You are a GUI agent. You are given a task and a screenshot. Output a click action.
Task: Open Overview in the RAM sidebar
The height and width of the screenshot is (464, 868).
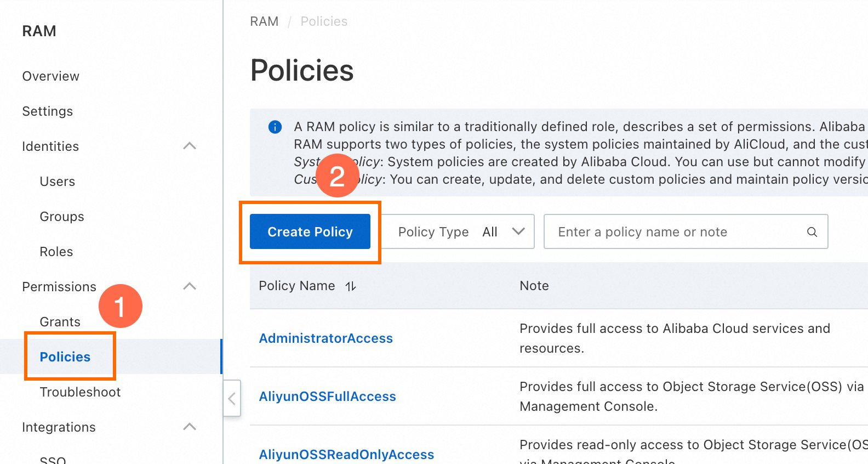[x=50, y=76]
